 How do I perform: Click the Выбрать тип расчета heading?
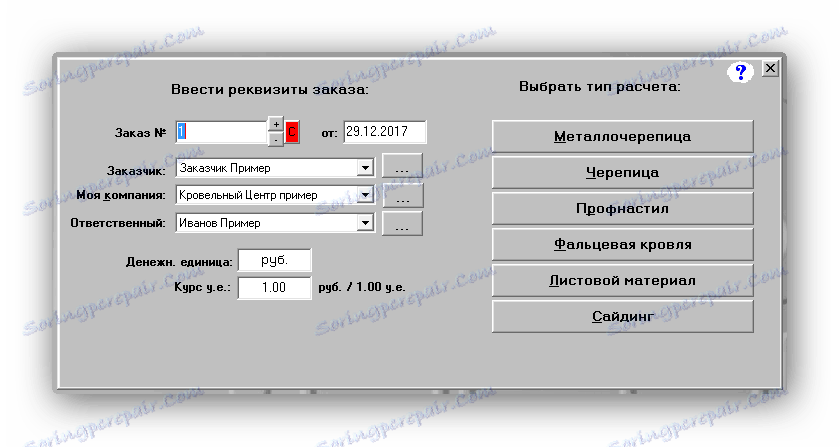(x=599, y=86)
